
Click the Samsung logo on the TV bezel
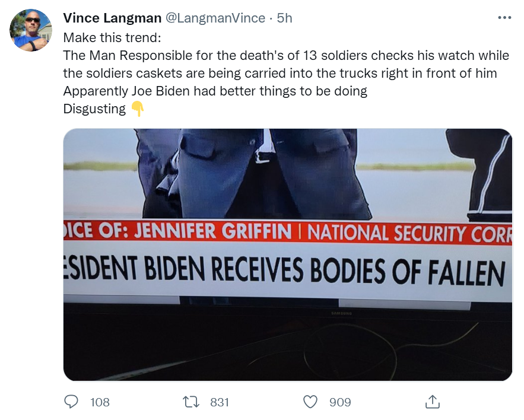341,313
